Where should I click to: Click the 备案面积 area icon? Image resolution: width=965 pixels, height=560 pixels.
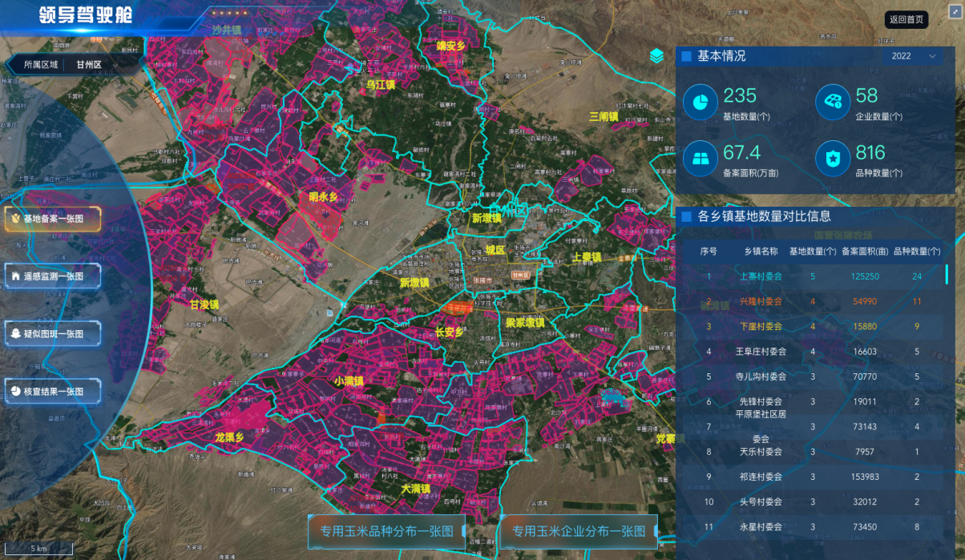point(700,159)
